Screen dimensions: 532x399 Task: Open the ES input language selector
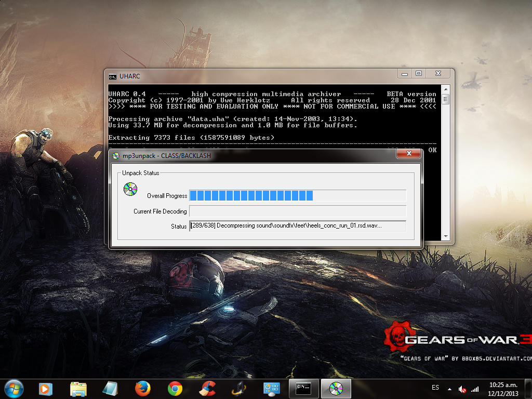click(435, 388)
